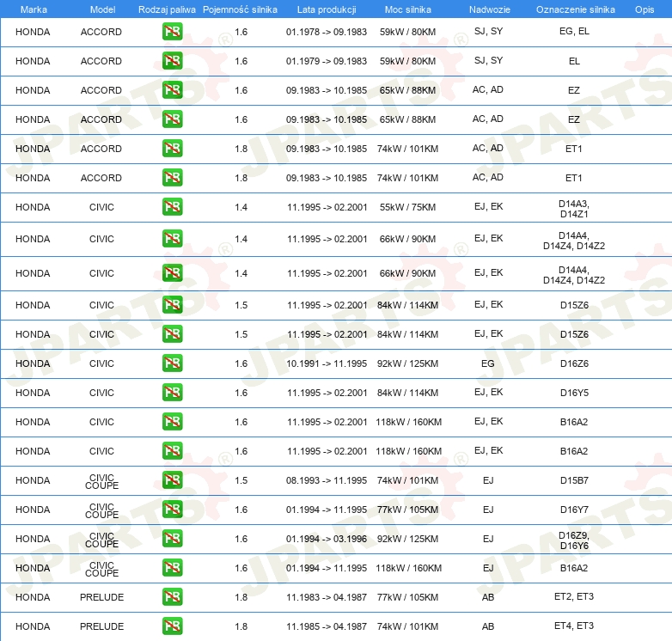The height and width of the screenshot is (641, 672).
Task: Select the production dates '01.1979 -> 09.1983'
Action: click(327, 61)
